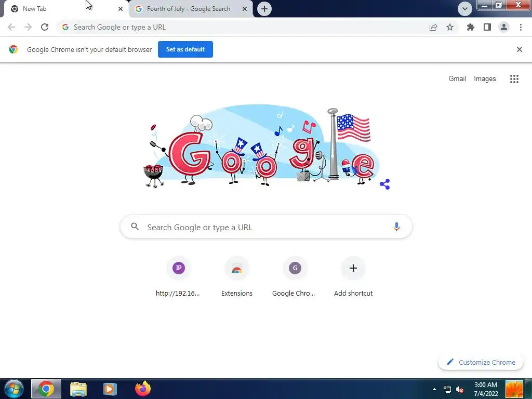Click the Set as default button

click(x=185, y=49)
